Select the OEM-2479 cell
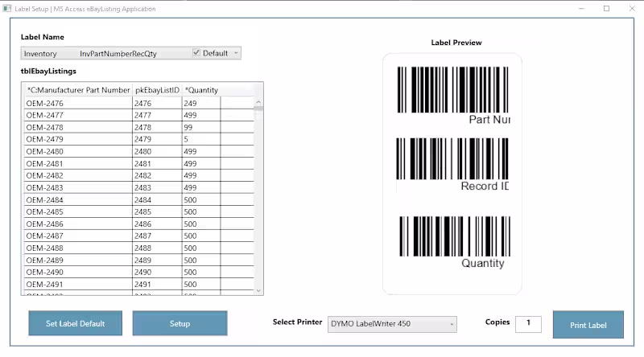Viewport: 644px width, 357px height. [x=78, y=139]
